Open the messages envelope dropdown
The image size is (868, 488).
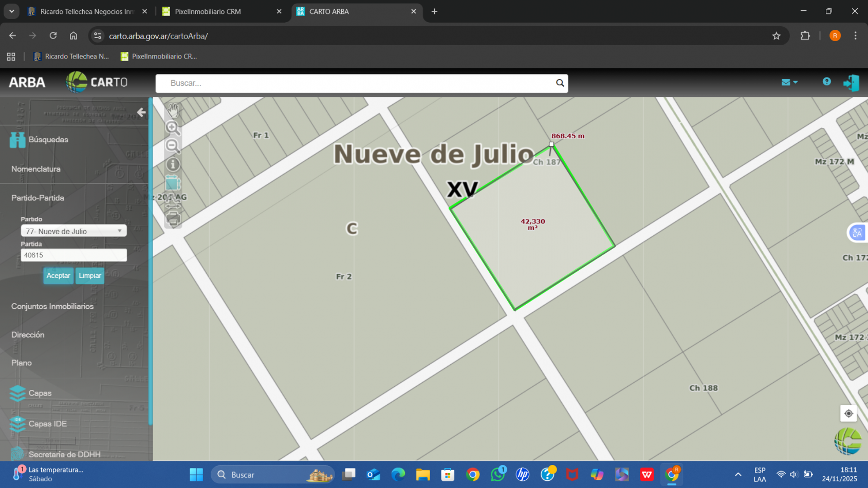coord(789,82)
